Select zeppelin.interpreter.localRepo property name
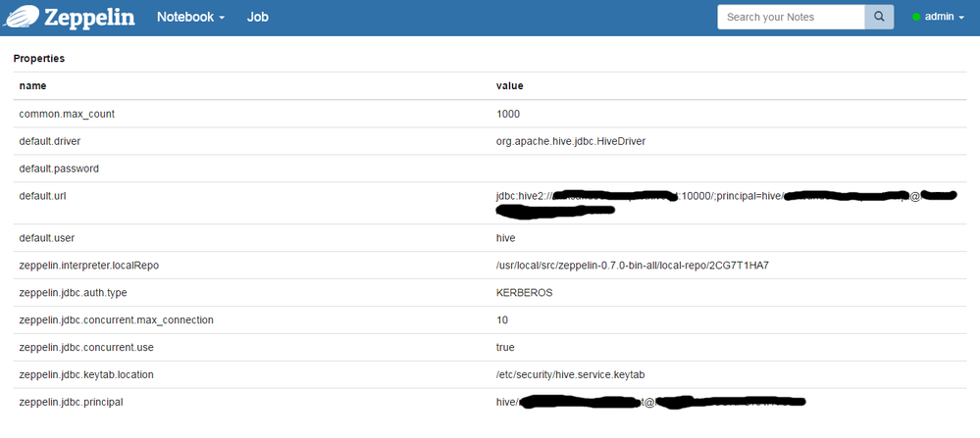This screenshot has width=980, height=438. pyautogui.click(x=88, y=266)
